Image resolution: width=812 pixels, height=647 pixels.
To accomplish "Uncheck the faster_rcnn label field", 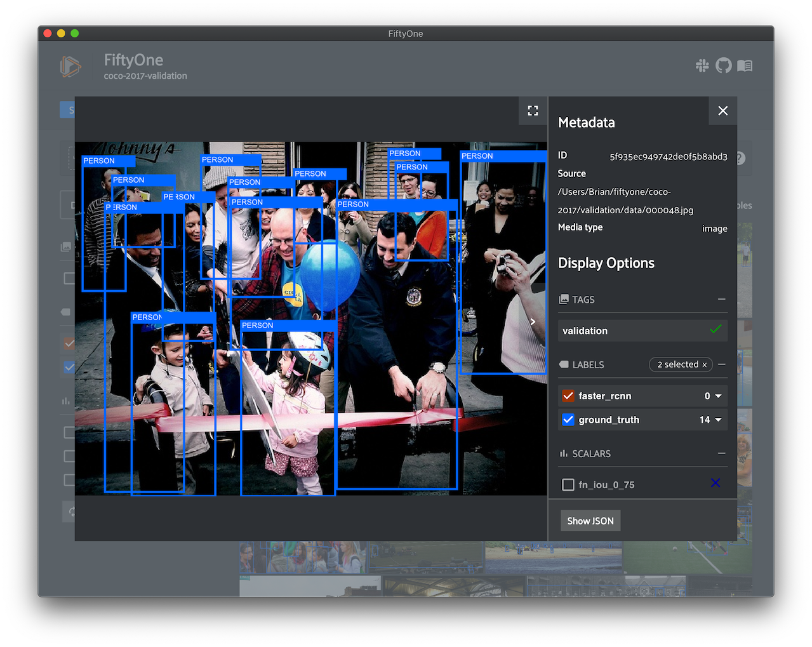I will (568, 396).
